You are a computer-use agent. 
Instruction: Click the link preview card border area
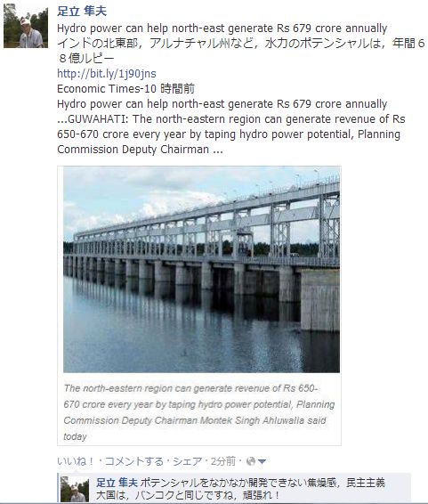point(199,305)
